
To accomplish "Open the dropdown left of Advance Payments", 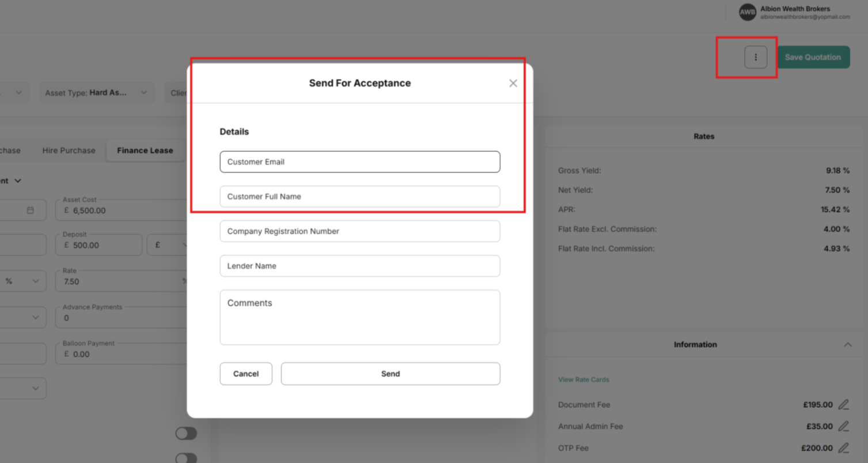I will (22, 318).
